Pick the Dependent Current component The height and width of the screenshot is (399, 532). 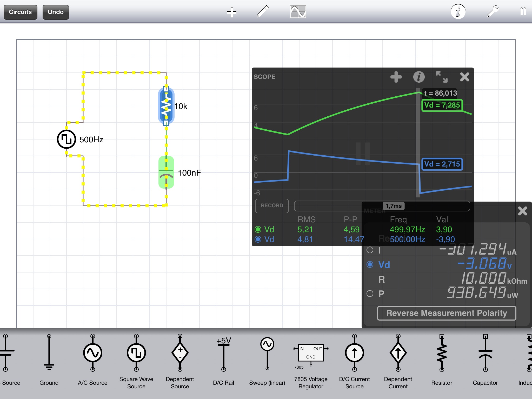(x=398, y=361)
